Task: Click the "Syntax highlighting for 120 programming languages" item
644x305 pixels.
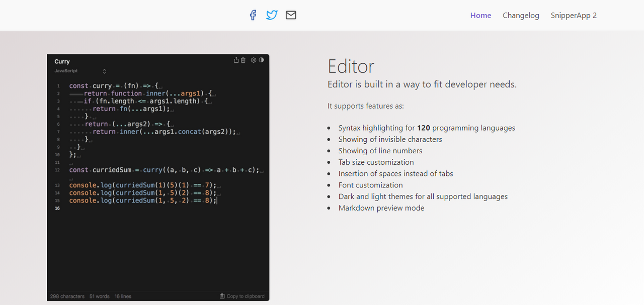Action: click(427, 128)
